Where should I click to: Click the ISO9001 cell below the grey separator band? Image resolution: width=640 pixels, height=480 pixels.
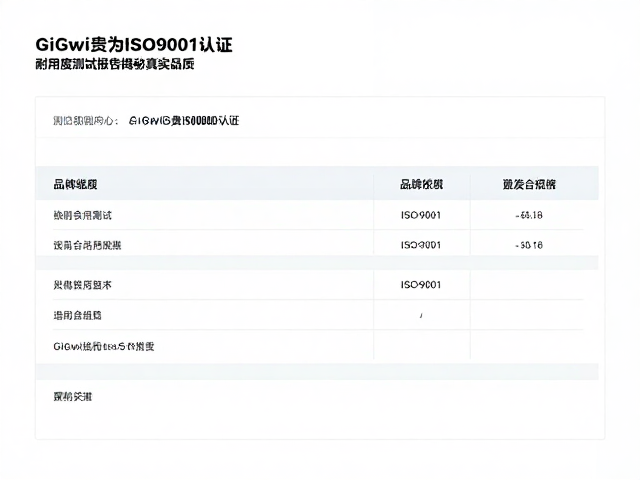point(421,285)
